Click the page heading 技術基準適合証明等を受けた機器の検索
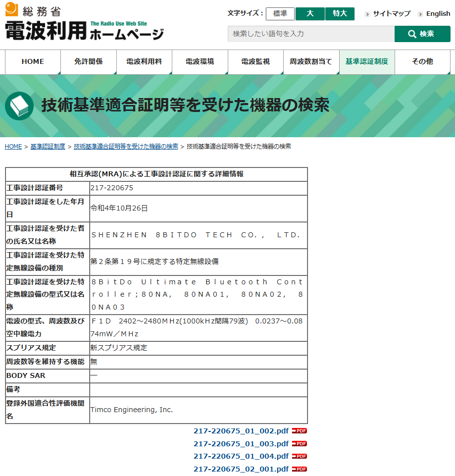The height and width of the screenshot is (476, 455). click(186, 106)
